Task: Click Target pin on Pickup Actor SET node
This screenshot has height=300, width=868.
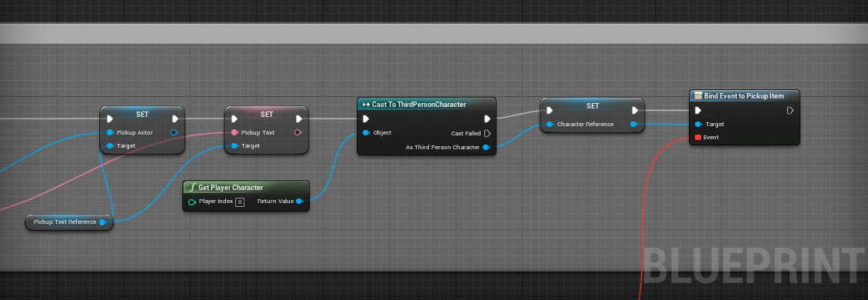Action: coord(110,146)
